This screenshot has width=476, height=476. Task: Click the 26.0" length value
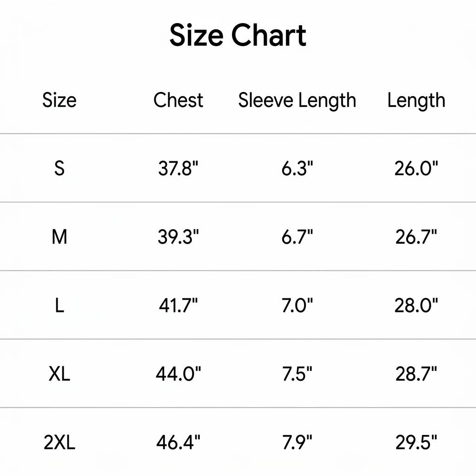416,168
